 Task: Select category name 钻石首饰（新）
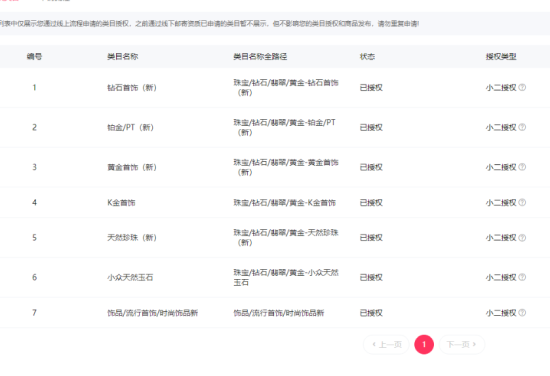tap(132, 88)
